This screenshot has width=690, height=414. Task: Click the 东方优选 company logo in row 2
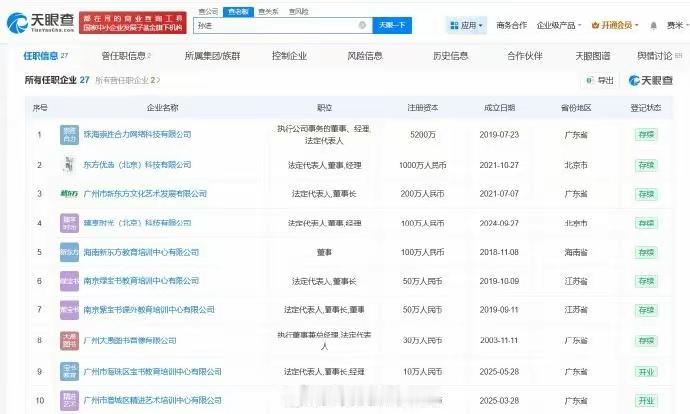coord(69,165)
